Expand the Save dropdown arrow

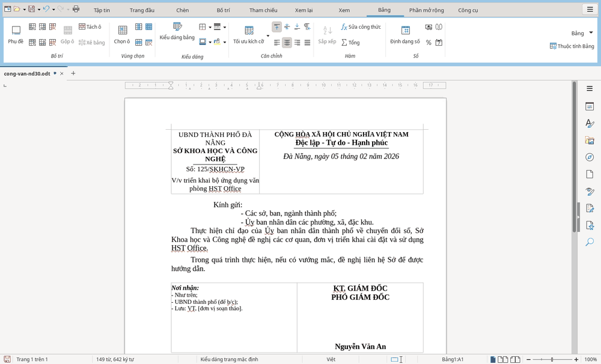[39, 9]
